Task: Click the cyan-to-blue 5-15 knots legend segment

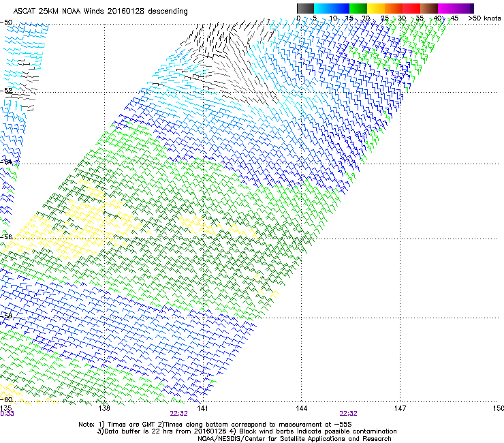Action: click(332, 8)
